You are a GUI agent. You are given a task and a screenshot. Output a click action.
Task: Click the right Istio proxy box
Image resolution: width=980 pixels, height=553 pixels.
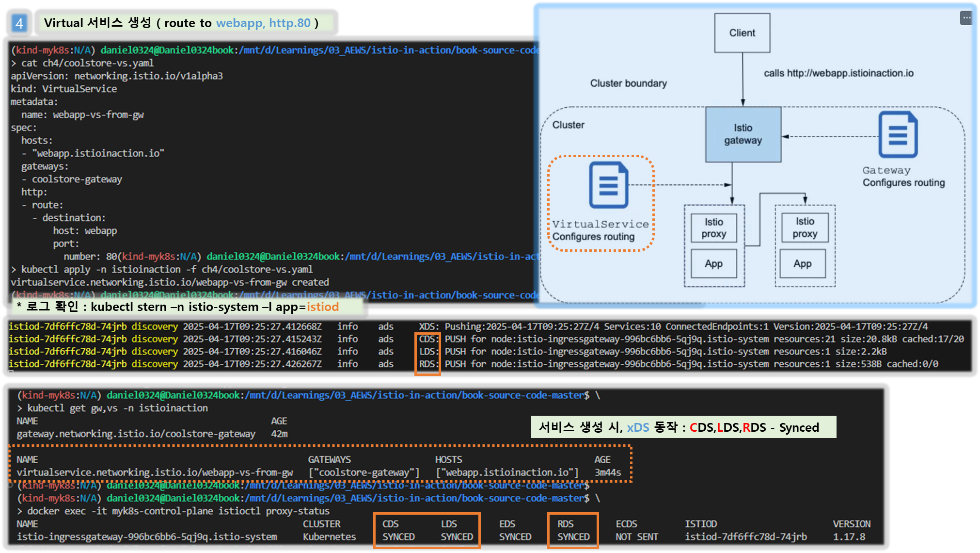805,228
